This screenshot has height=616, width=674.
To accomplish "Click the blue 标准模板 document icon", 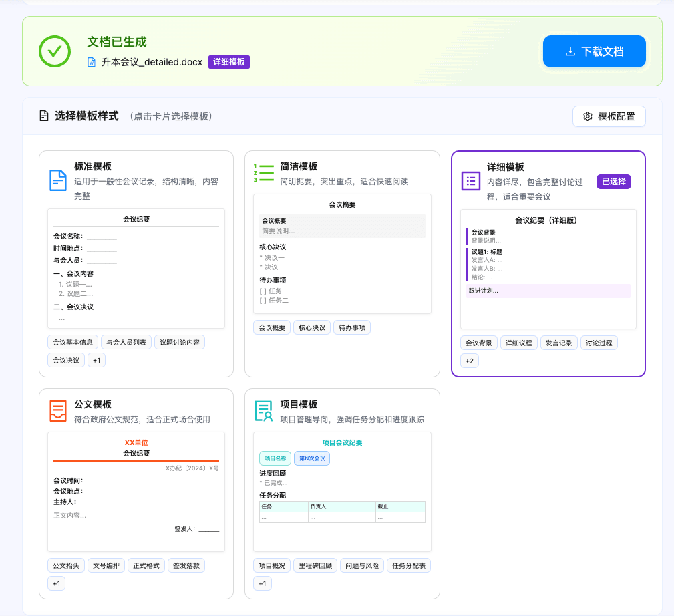I will pyautogui.click(x=58, y=180).
